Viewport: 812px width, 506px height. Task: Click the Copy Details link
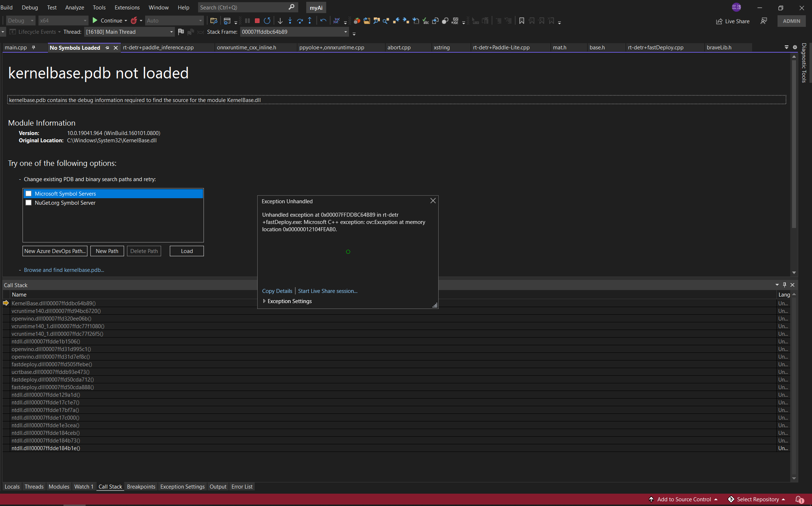point(277,291)
